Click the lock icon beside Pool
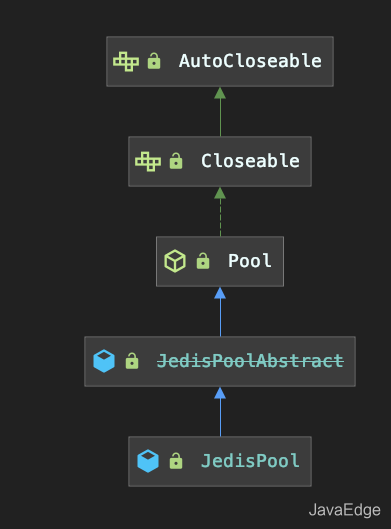Viewport: 391px width, 529px height. [x=203, y=261]
